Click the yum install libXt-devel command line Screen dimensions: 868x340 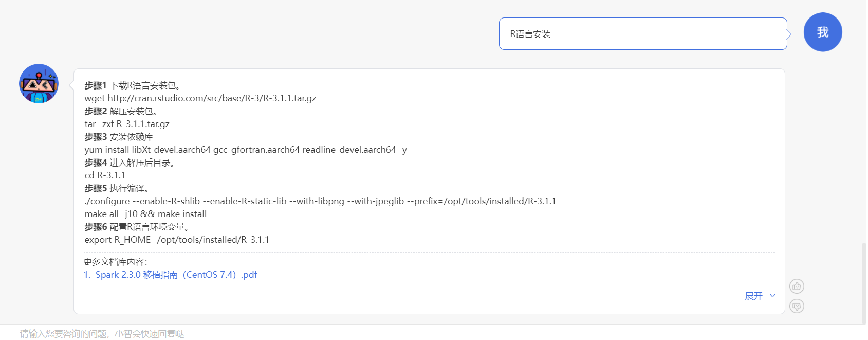click(246, 150)
